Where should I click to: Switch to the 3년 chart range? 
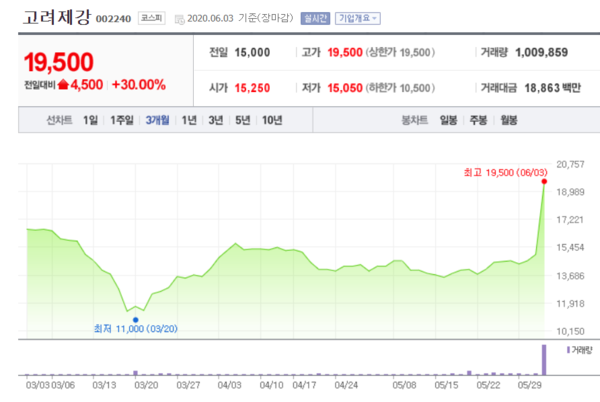click(x=216, y=120)
